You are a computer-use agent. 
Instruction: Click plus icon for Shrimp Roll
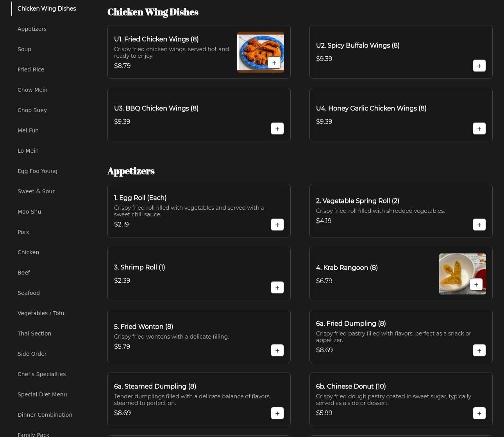277,287
